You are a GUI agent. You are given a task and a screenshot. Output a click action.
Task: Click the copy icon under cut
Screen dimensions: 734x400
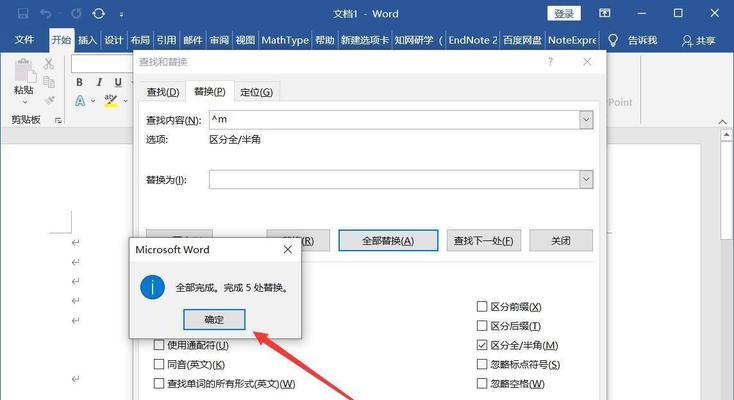[x=49, y=82]
